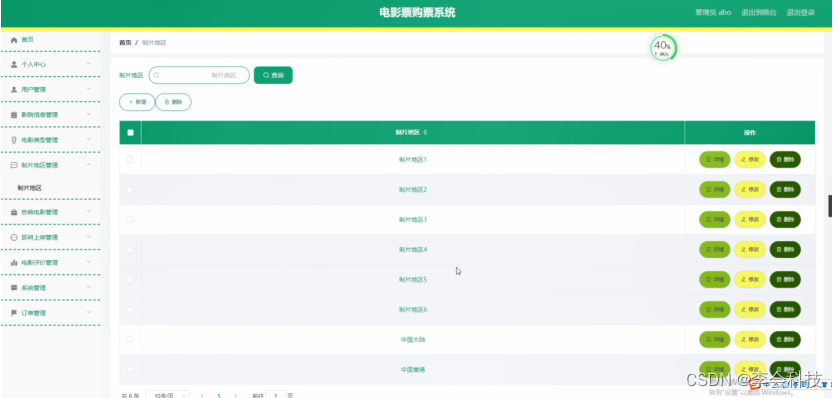The height and width of the screenshot is (398, 838).
Task: Click the vertical scrollbar thumb at right edge
Action: (x=830, y=206)
